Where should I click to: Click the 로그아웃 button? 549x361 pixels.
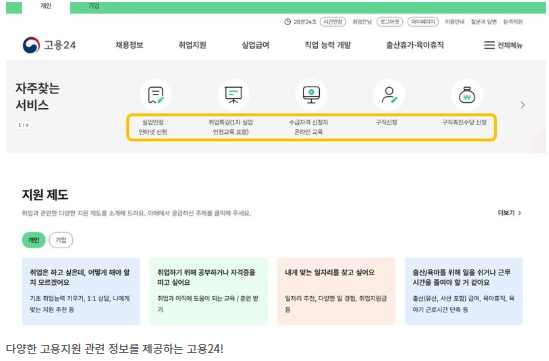[x=390, y=22]
